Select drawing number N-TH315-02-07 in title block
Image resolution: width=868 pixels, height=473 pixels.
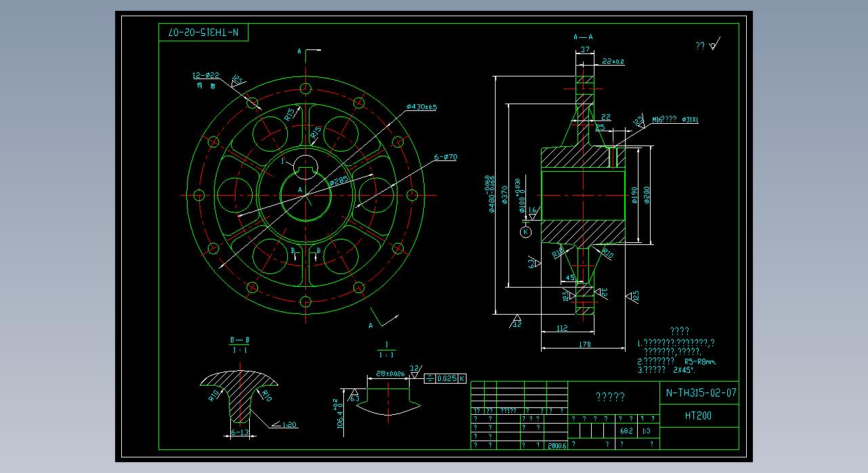[x=701, y=392]
